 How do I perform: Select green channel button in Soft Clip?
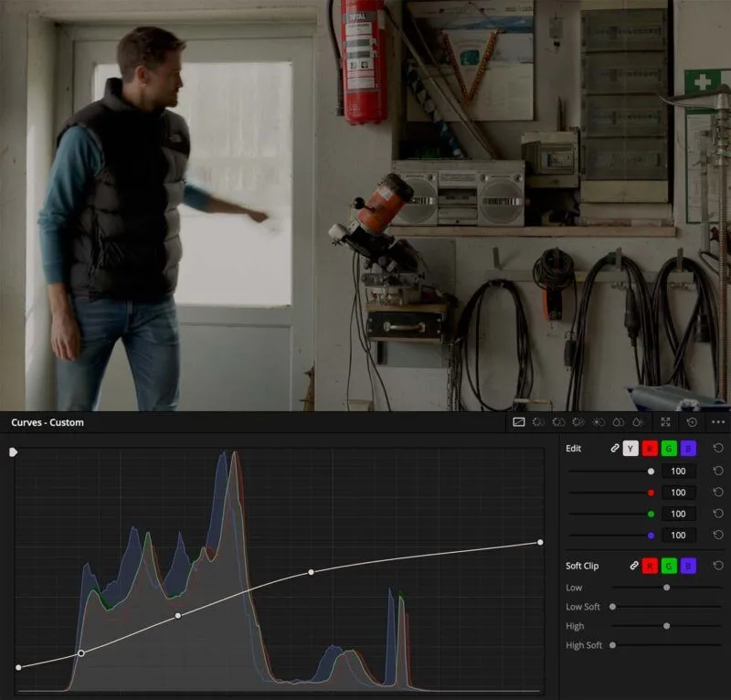668,567
